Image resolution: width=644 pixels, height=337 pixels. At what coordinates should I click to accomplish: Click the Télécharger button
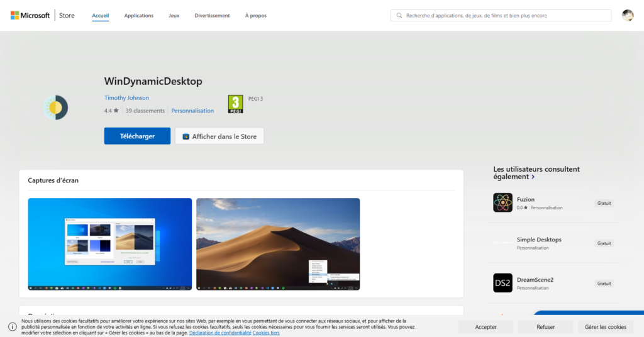[x=137, y=136]
